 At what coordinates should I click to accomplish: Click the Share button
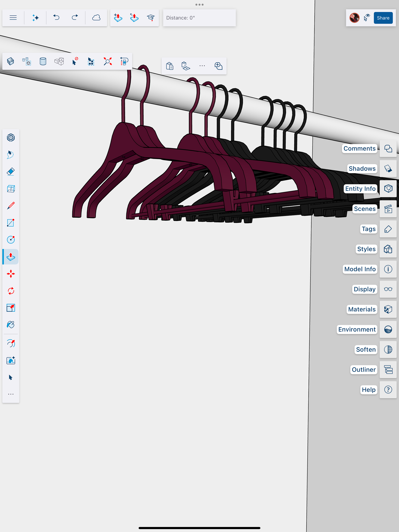pyautogui.click(x=383, y=18)
